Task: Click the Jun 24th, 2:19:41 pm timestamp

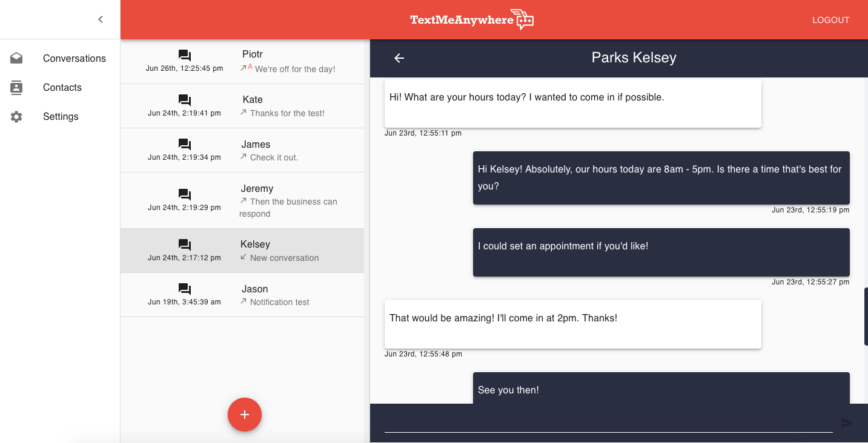Action: coord(184,113)
